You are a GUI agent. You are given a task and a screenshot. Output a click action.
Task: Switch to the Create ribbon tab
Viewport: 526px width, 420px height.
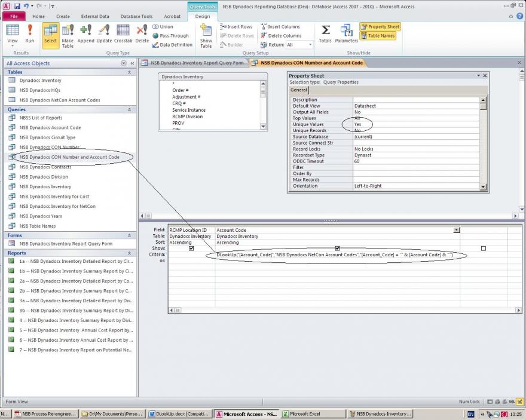click(63, 16)
